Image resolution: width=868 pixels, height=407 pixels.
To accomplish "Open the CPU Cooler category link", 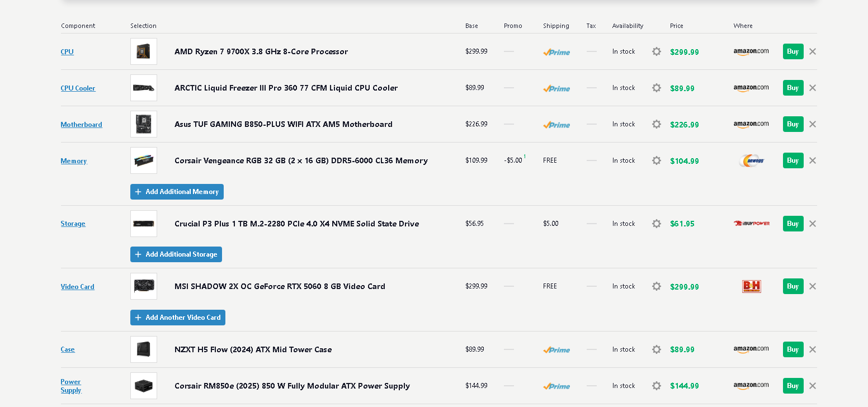I will 78,88.
